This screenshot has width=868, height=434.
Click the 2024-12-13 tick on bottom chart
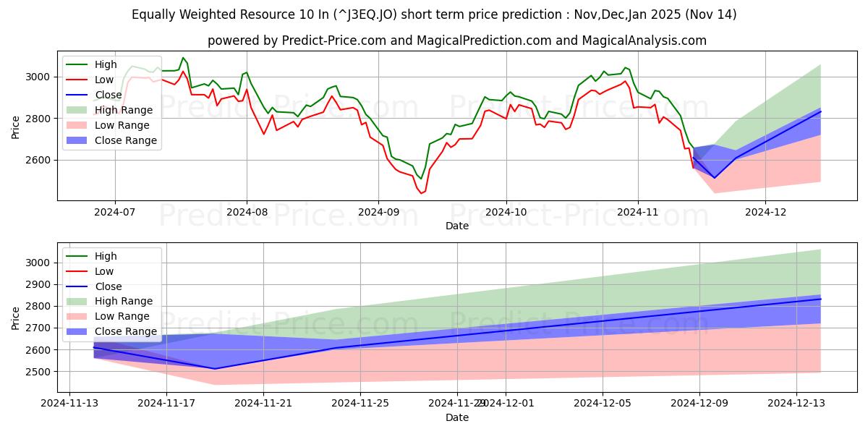(796, 404)
